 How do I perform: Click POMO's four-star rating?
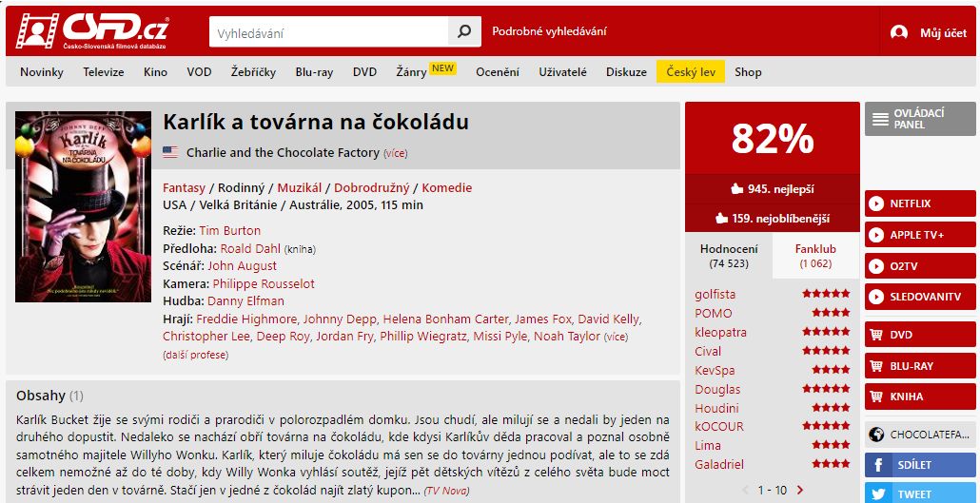click(832, 313)
